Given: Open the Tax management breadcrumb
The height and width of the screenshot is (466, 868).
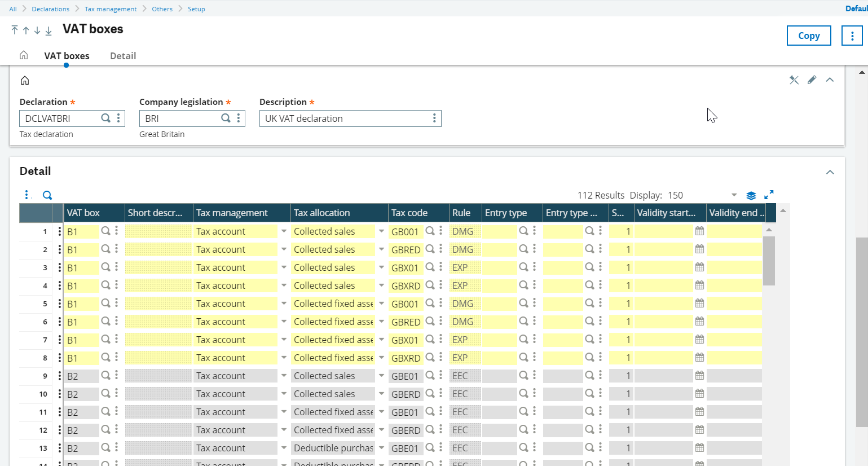Looking at the screenshot, I should (x=111, y=9).
